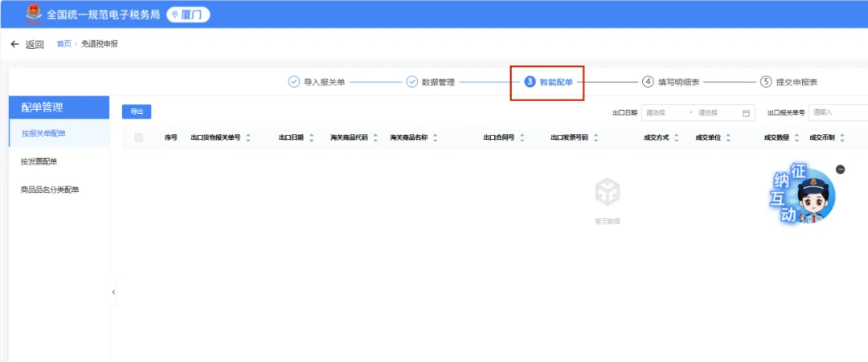Sort by 海关商品名称 column arrows
This screenshot has width=868, height=362.
(435, 138)
